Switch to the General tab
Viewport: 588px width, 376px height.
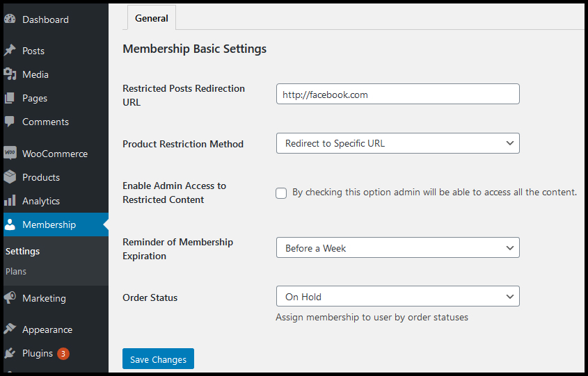click(x=152, y=17)
